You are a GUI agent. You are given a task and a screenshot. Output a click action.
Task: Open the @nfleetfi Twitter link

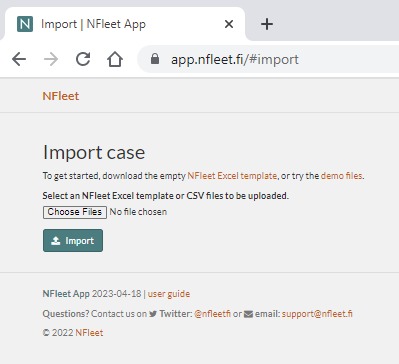[x=212, y=314]
